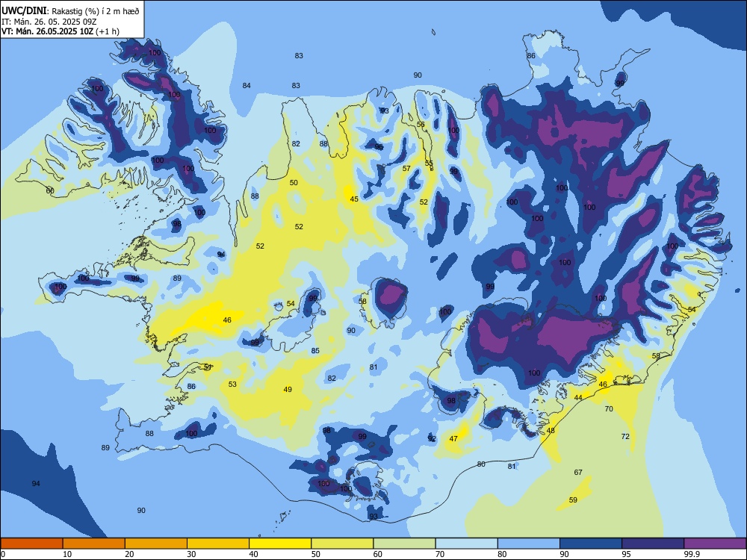The height and width of the screenshot is (560, 747).
Task: Click the 'IT: Mán. 26. 05. 2025 09Z' line
Action: [x=50, y=22]
